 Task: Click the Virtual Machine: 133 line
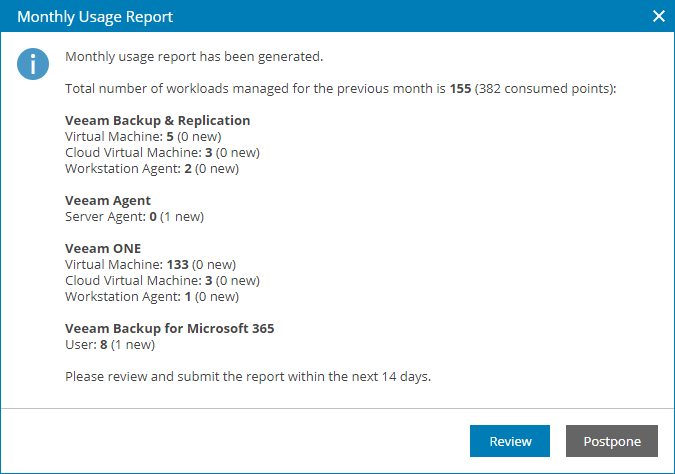(150, 264)
